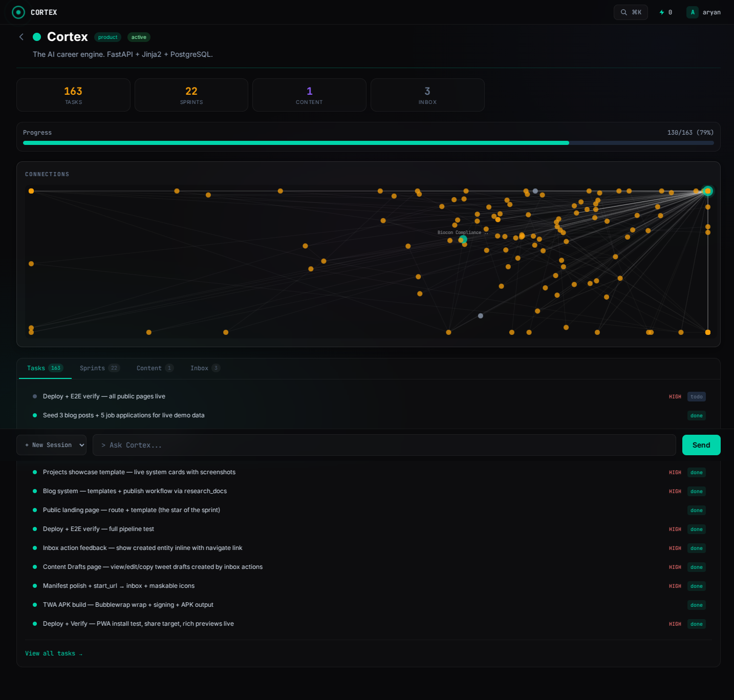Click the Send button
This screenshot has height=700, width=734.
[701, 445]
